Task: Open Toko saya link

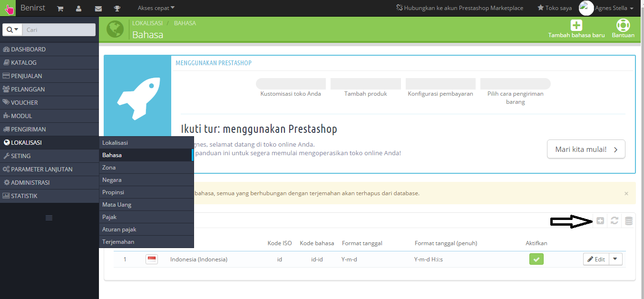Action: (555, 8)
